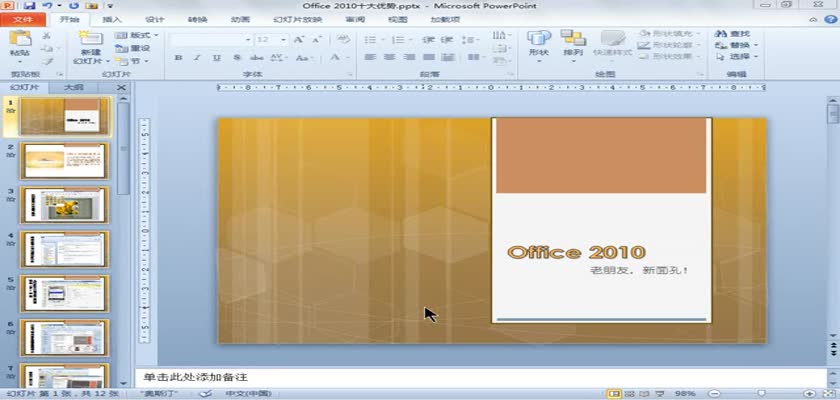Click the Clear Formatting icon
Viewport: 840px width, 400px height.
343,39
